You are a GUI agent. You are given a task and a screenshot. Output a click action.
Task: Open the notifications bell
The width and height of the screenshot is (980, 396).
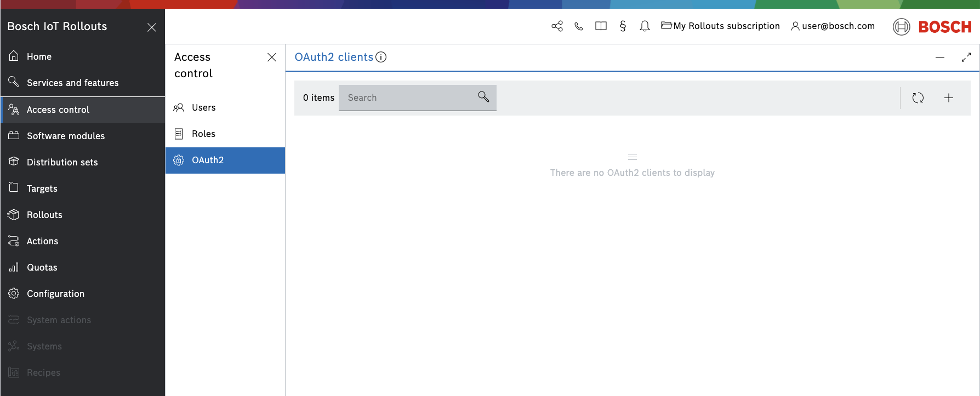(x=645, y=26)
